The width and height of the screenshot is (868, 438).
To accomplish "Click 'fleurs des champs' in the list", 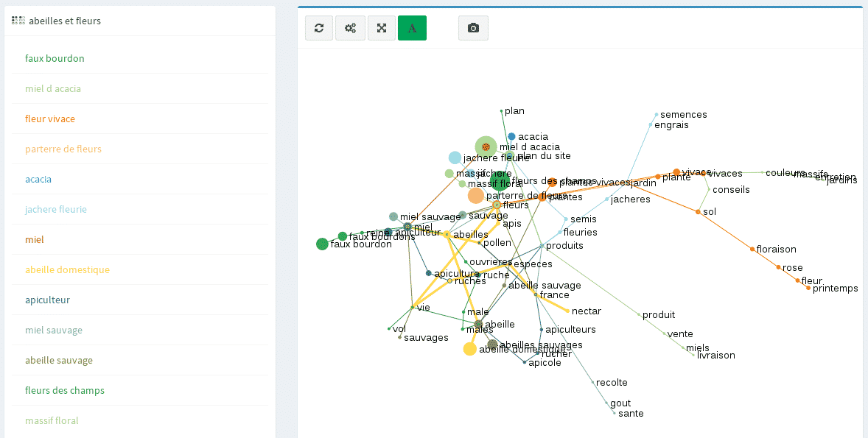I will [65, 390].
